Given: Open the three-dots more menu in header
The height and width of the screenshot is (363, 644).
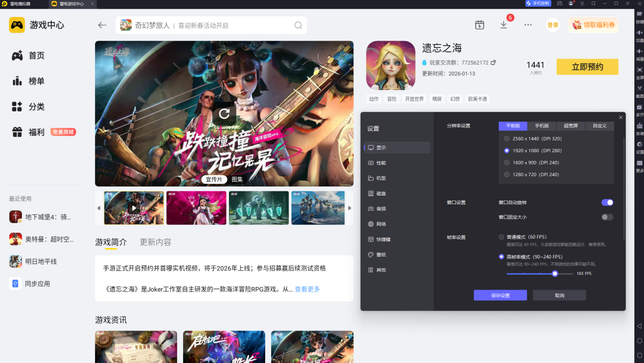Looking at the screenshot, I should click(528, 25).
